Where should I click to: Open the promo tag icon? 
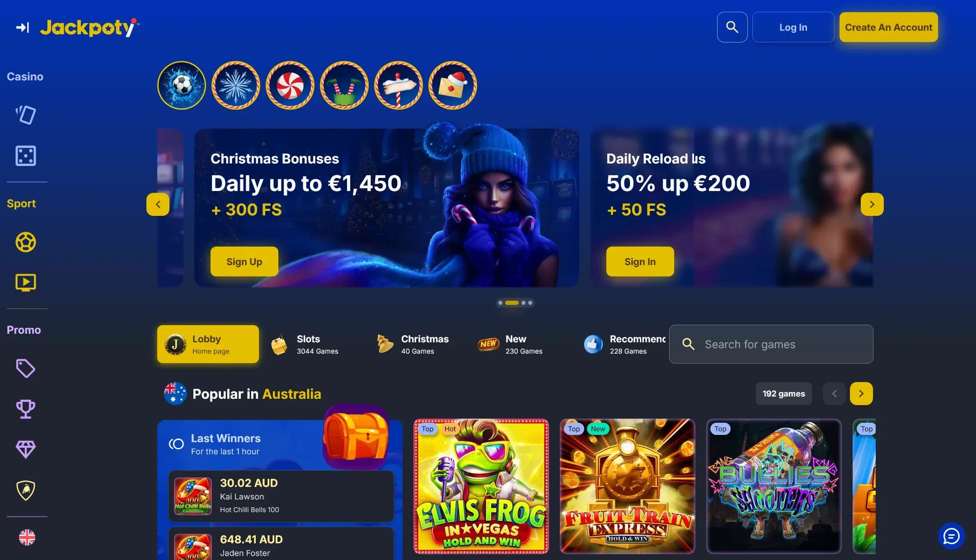click(26, 369)
